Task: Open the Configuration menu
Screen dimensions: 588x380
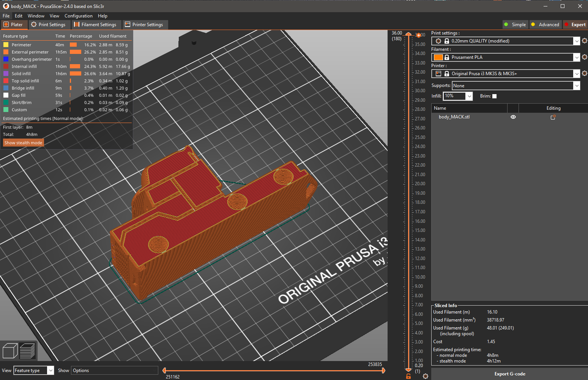Action: (x=79, y=16)
